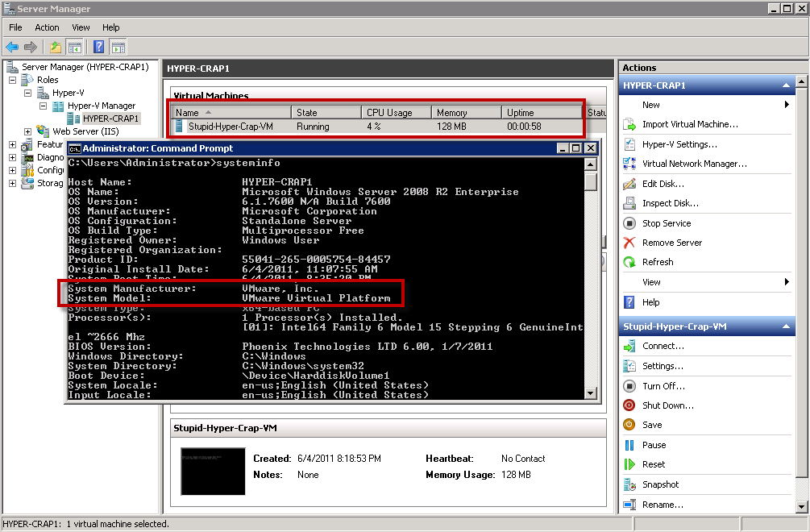Collapse the Hyper-V tree node

(28, 93)
